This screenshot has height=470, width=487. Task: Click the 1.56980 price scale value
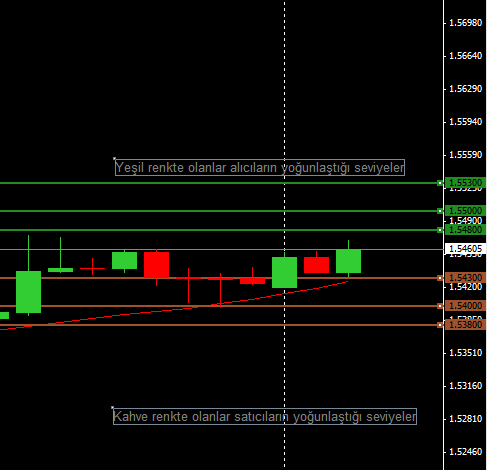(x=465, y=23)
